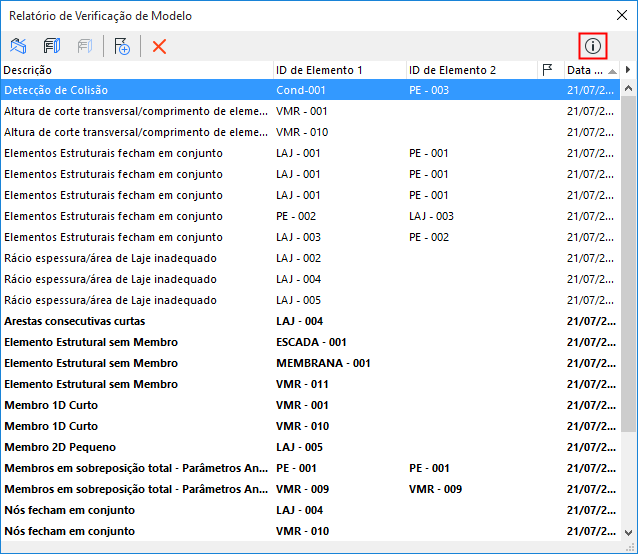Select the Altura de corte row for VMR - 010
This screenshot has height=554, width=638.
310,132
